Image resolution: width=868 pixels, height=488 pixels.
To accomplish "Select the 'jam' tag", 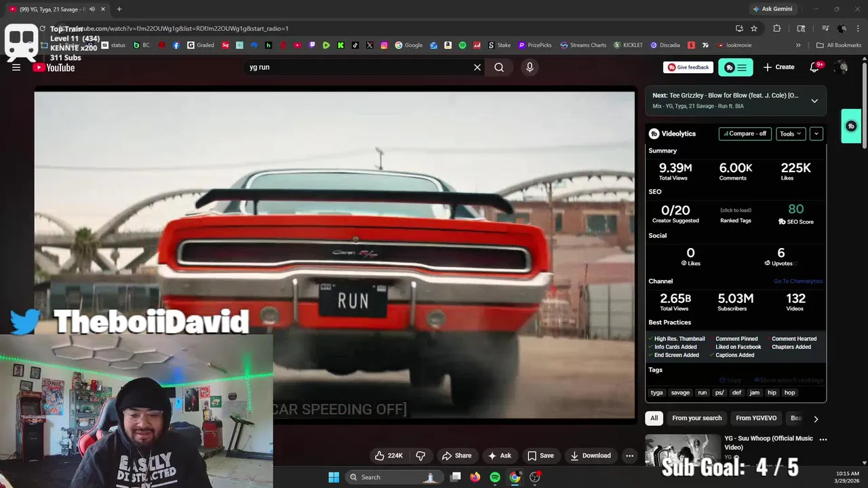I will click(x=755, y=392).
